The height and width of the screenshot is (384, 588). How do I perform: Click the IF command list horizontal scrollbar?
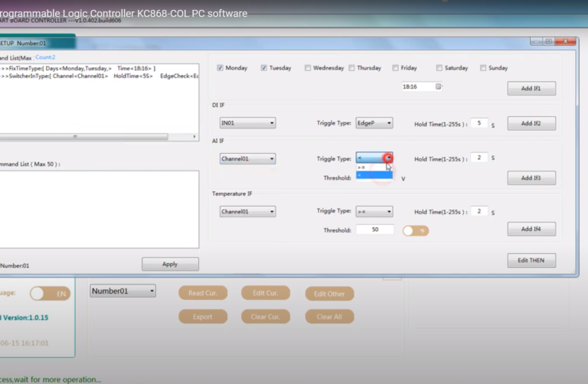[96, 137]
